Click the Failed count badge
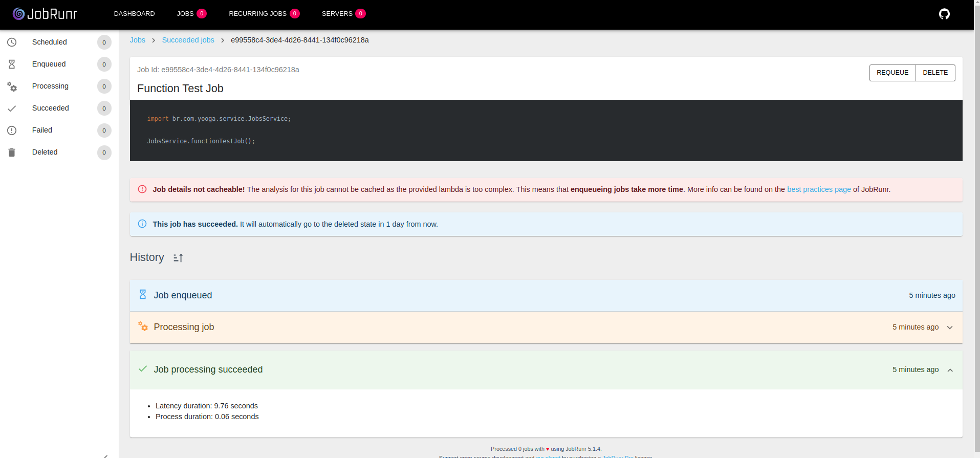The width and height of the screenshot is (980, 458). click(x=104, y=130)
